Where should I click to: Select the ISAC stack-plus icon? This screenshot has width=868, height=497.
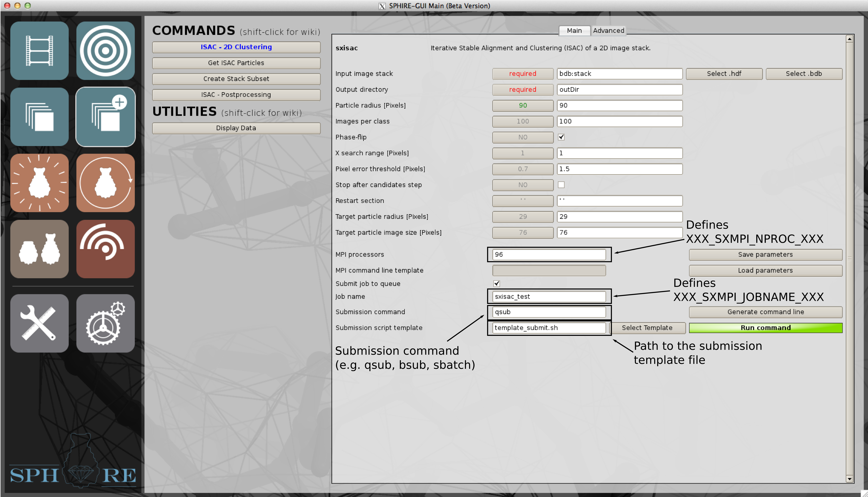coord(105,117)
